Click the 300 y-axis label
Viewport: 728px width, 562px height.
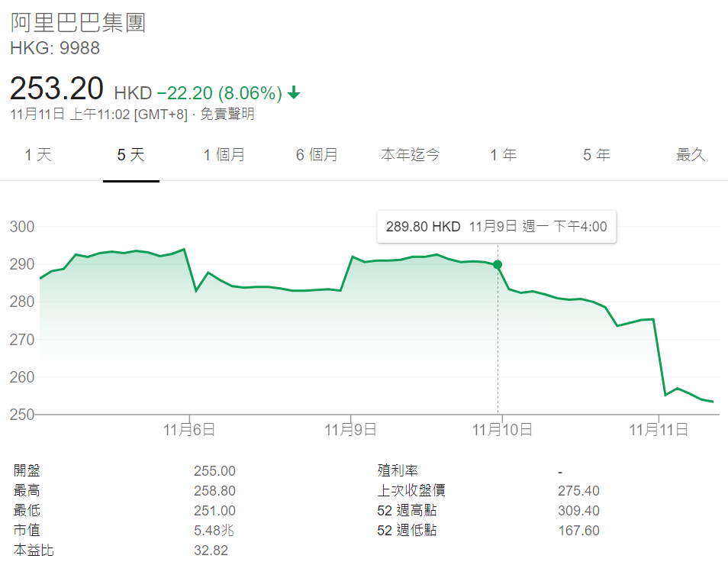tap(22, 227)
